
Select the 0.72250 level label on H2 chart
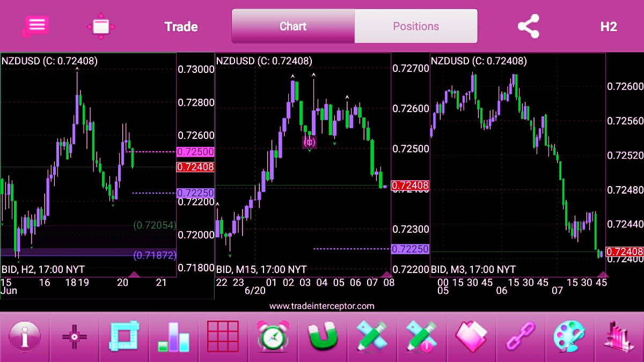[x=195, y=193]
